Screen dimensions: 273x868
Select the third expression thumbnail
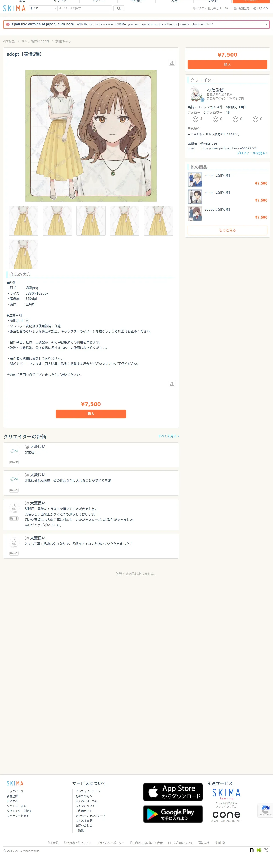click(91, 221)
